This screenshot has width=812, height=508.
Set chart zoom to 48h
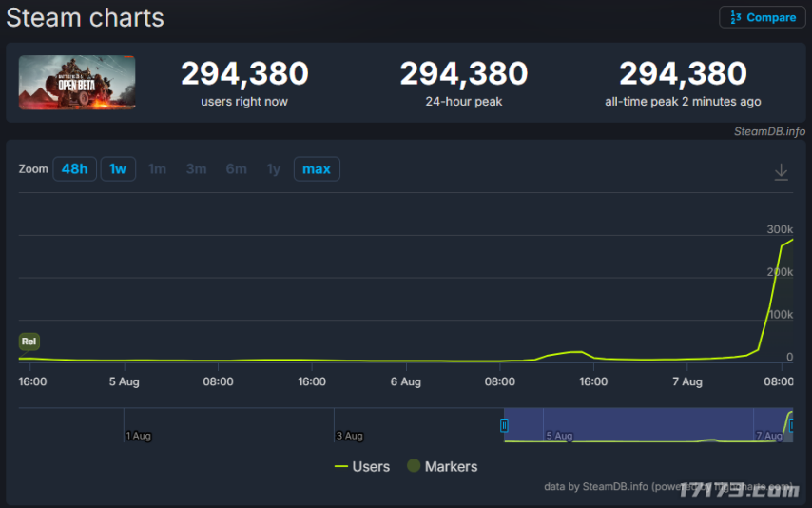74,169
